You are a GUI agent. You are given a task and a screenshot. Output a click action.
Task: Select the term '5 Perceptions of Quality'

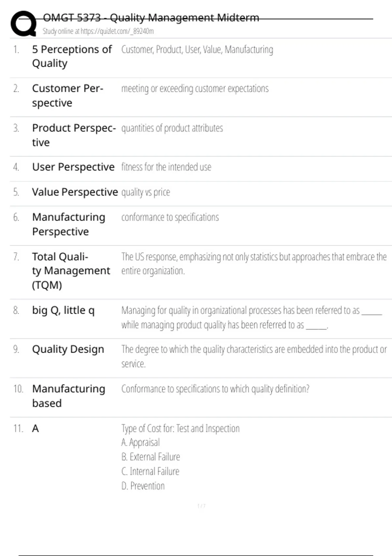(72, 56)
